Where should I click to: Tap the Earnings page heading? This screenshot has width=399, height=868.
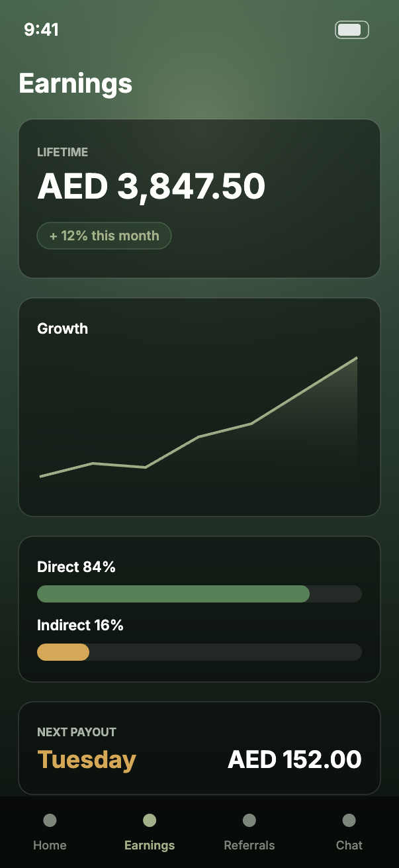[75, 84]
